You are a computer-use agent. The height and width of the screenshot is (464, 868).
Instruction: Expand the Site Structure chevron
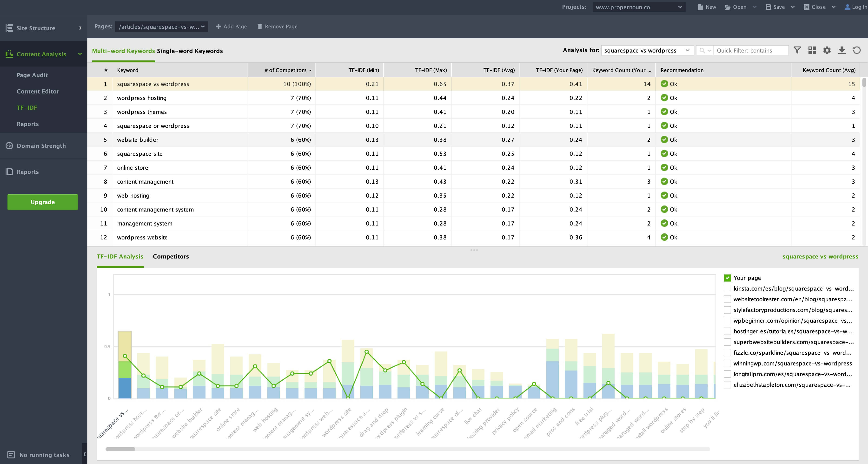pos(80,28)
